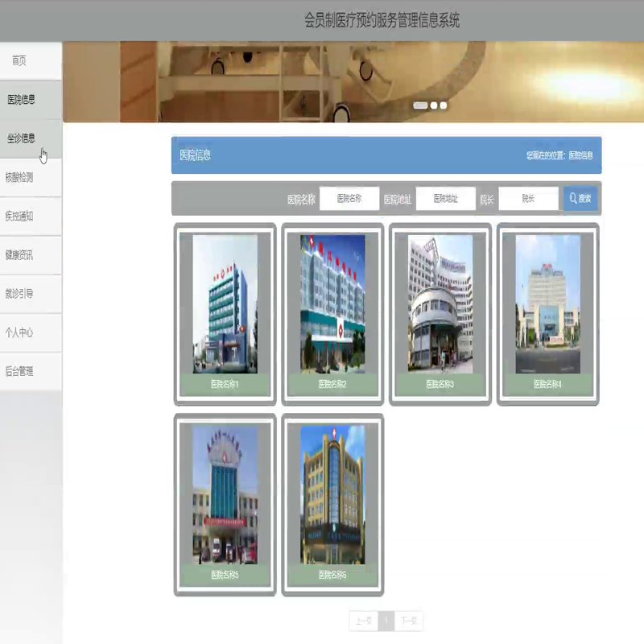The height and width of the screenshot is (644, 644).
Task: Click the 院长 search input field
Action: tap(528, 199)
